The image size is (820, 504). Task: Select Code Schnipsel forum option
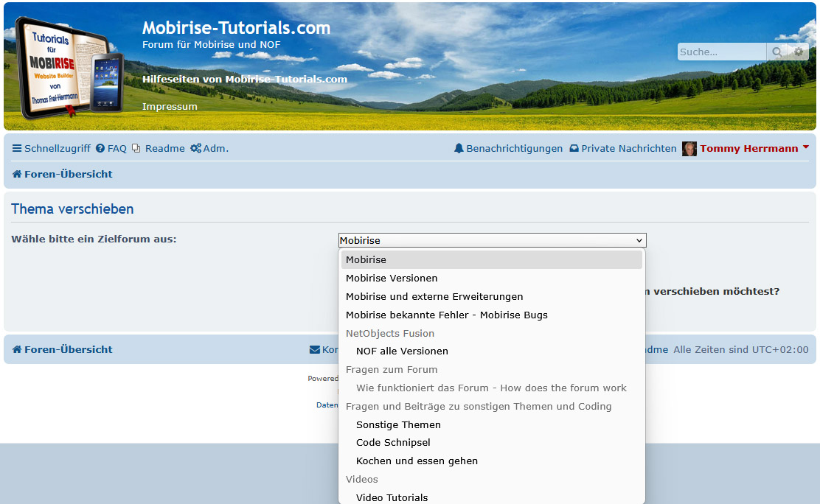pos(393,443)
